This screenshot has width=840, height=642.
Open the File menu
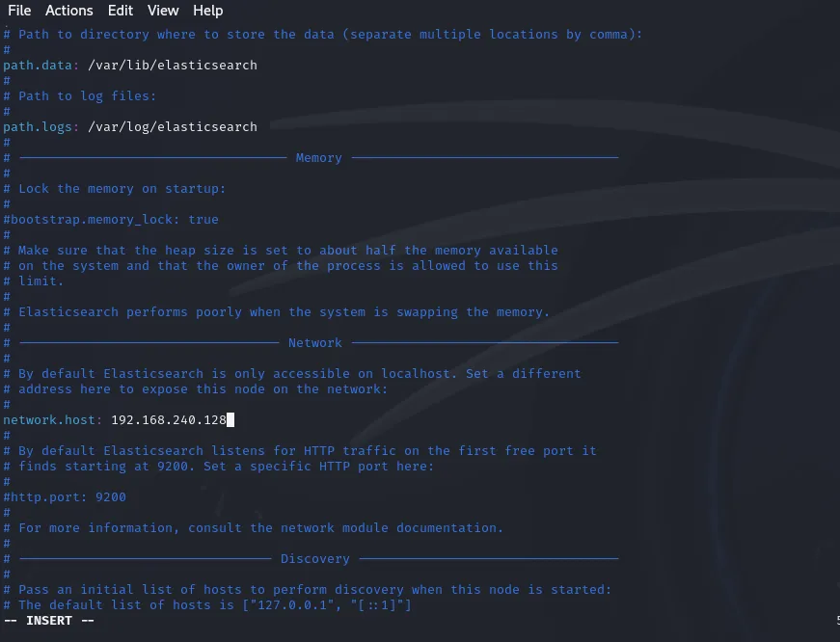tap(18, 11)
